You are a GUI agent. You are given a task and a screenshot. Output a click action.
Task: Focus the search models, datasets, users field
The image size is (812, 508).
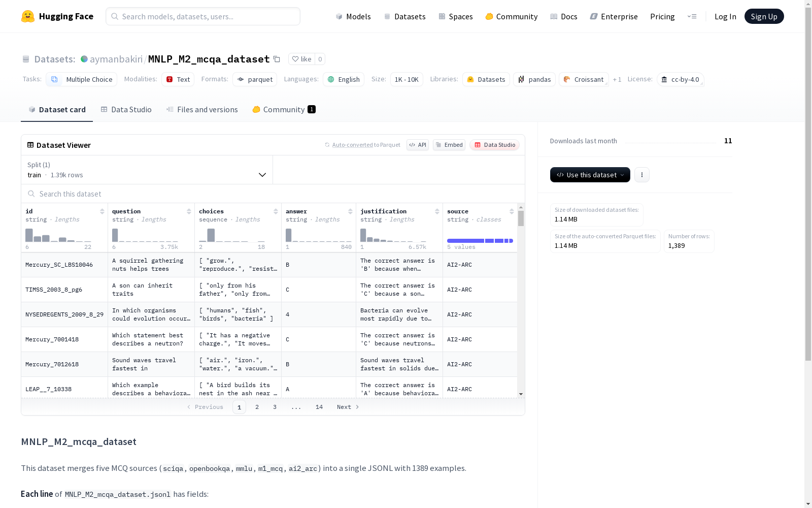point(203,16)
